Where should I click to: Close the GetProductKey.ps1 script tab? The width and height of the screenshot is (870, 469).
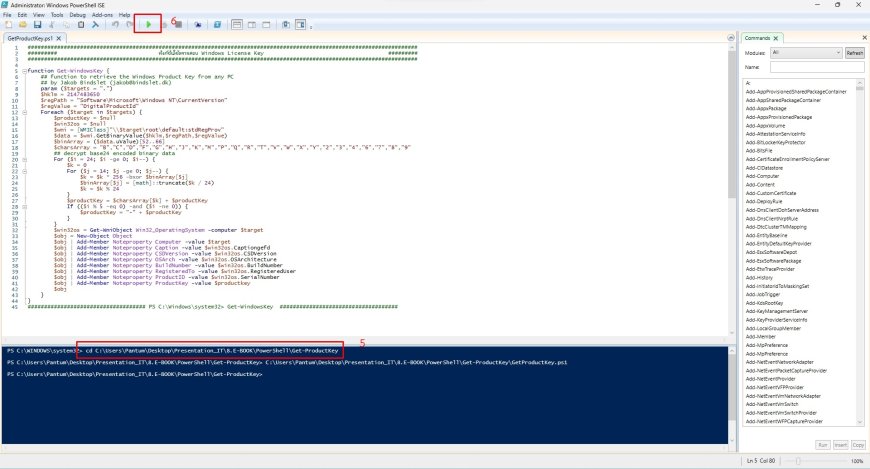[x=58, y=38]
